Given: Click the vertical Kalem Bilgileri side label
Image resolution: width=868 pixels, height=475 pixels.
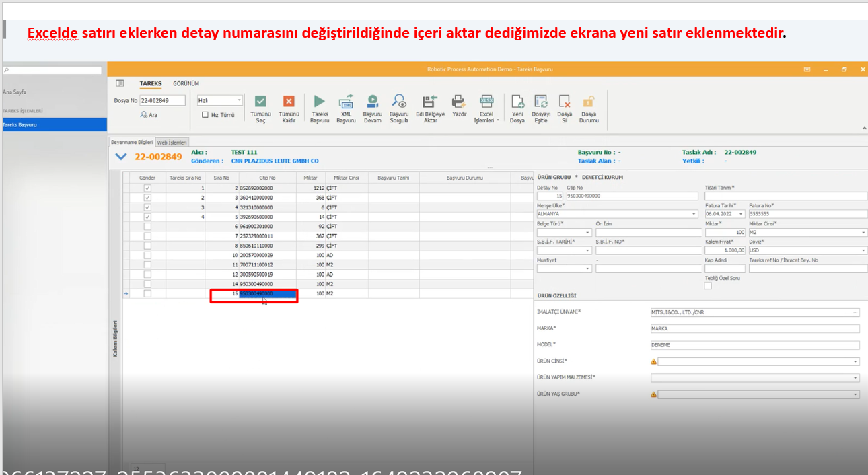Looking at the screenshot, I should tap(115, 338).
